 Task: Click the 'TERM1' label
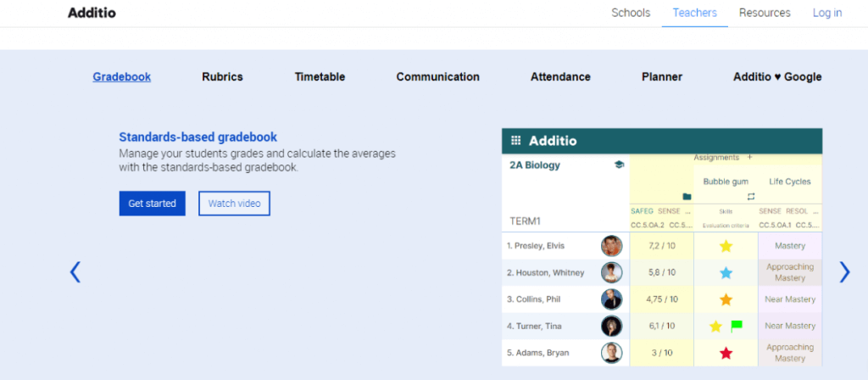tap(525, 221)
